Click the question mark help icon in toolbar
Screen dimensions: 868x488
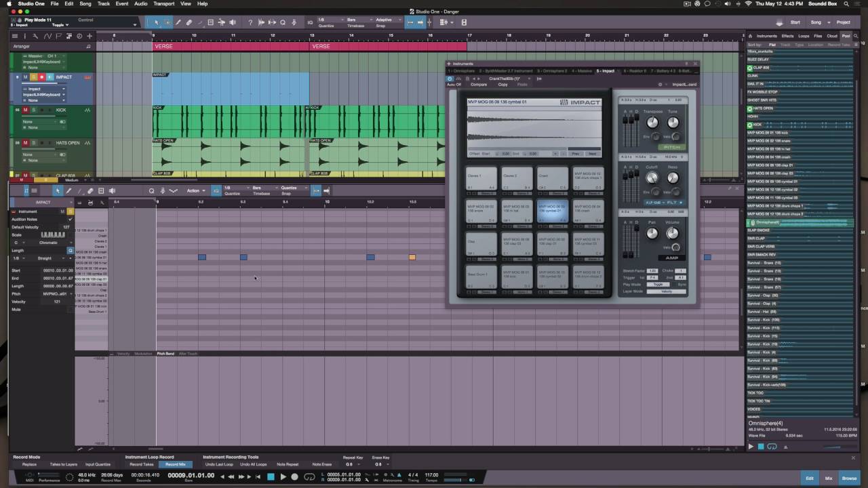click(250, 22)
